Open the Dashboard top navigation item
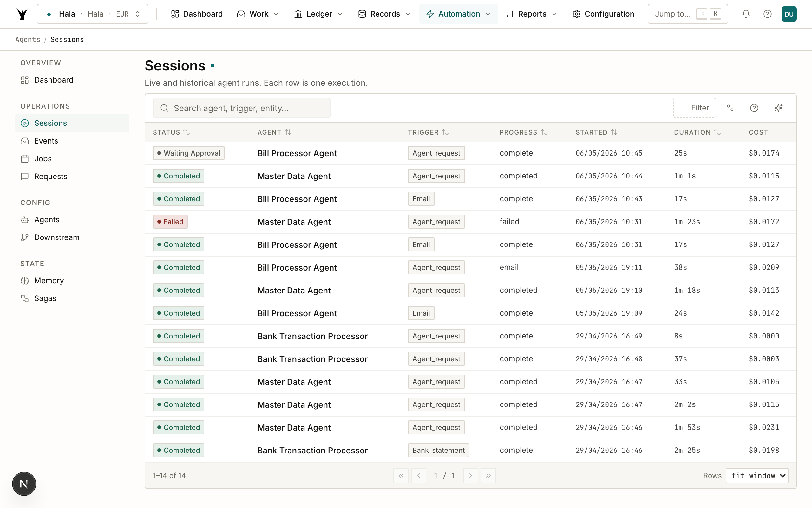The image size is (812, 508). [197, 14]
